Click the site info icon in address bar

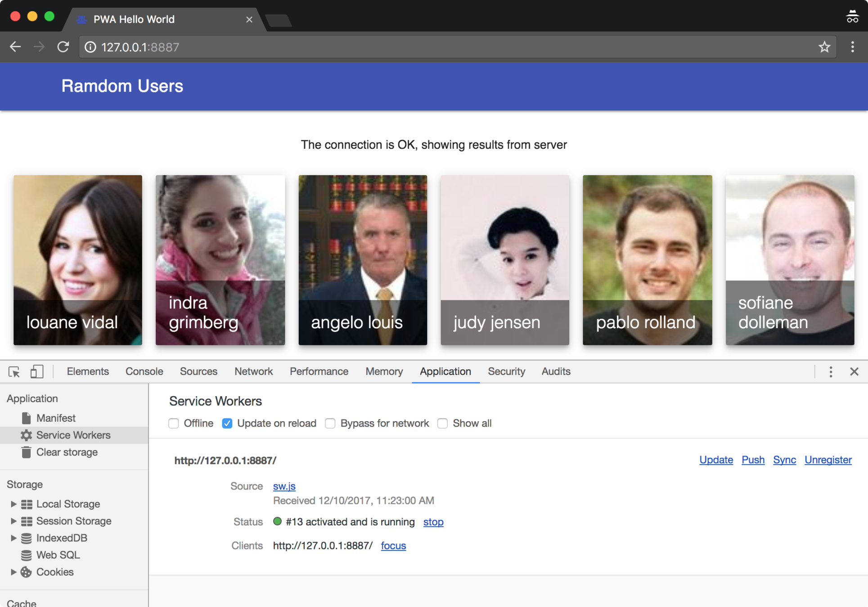[x=90, y=47]
